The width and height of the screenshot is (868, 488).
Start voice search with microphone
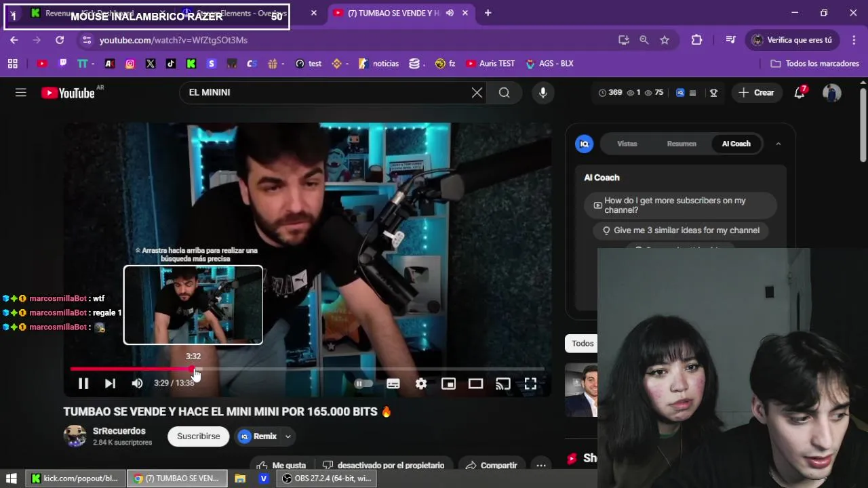point(542,93)
